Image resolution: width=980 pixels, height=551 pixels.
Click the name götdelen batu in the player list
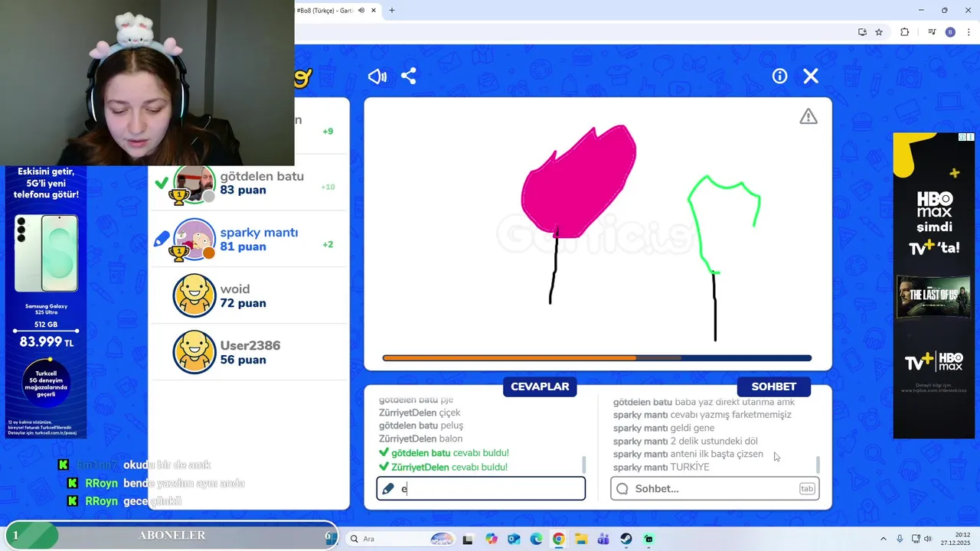click(x=262, y=176)
